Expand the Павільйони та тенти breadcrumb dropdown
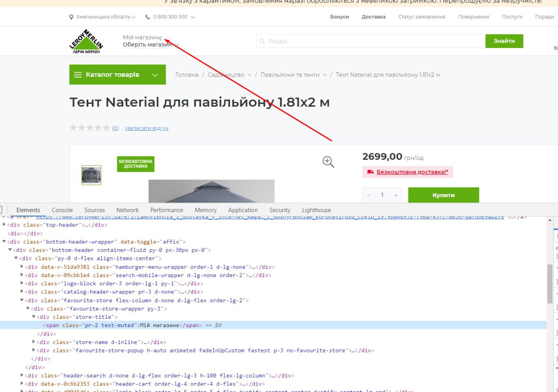 [x=324, y=75]
